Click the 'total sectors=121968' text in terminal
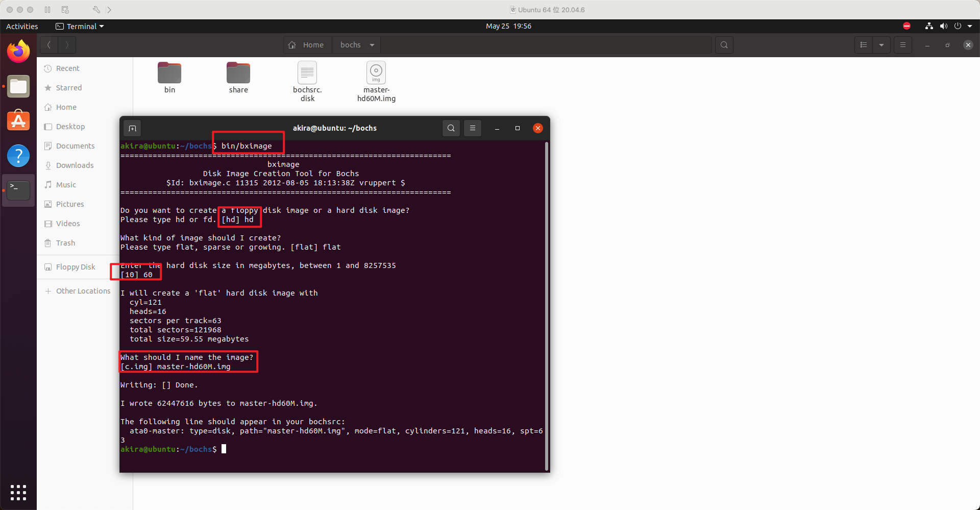Viewport: 980px width, 510px height. coord(176,330)
